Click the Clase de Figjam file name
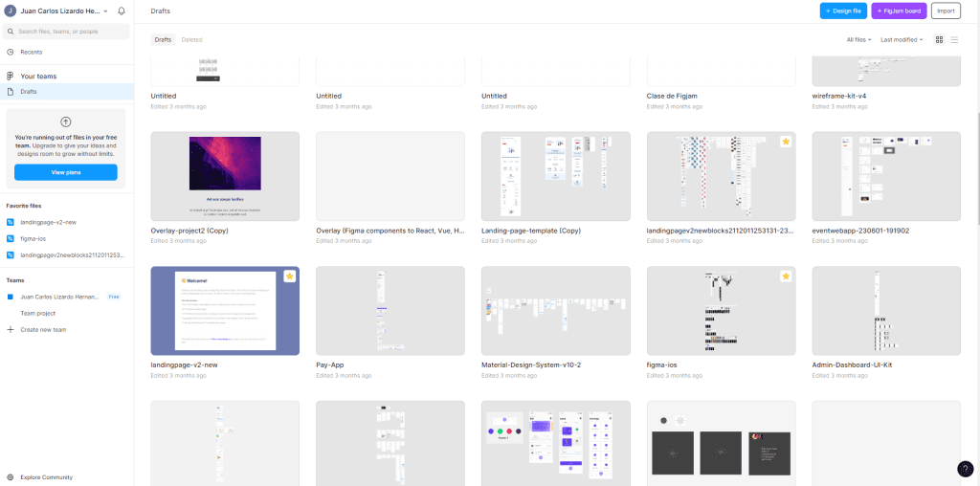Viewport: 980px width, 486px height. 672,97
